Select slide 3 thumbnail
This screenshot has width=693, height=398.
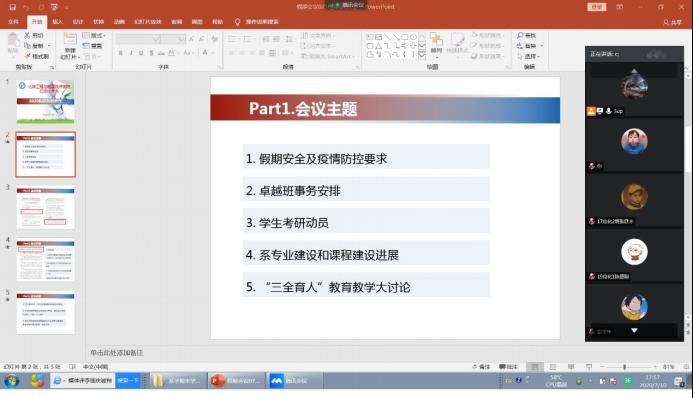point(46,208)
